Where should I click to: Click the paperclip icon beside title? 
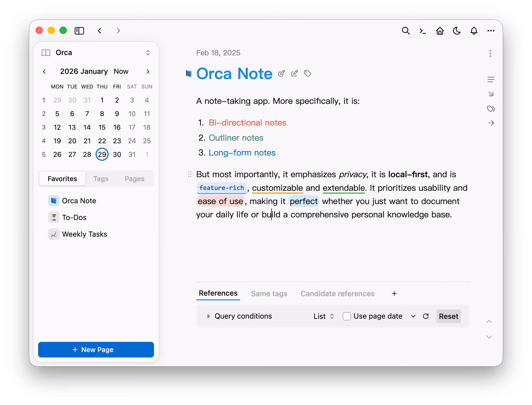(281, 74)
